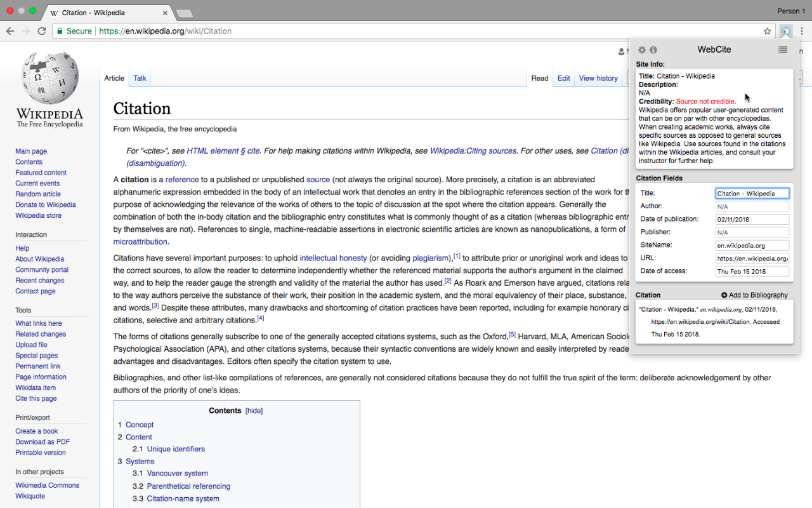
Task: Click the Person 1 profile button
Action: pyautogui.click(x=791, y=11)
